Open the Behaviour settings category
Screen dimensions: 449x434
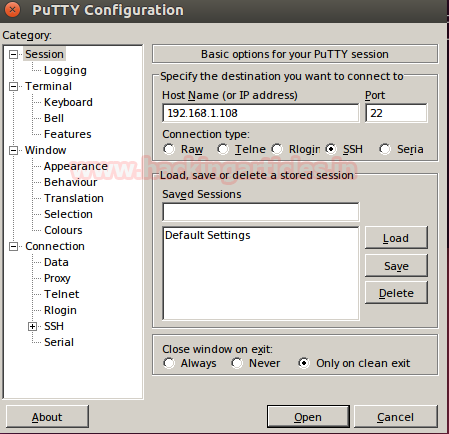tap(71, 182)
